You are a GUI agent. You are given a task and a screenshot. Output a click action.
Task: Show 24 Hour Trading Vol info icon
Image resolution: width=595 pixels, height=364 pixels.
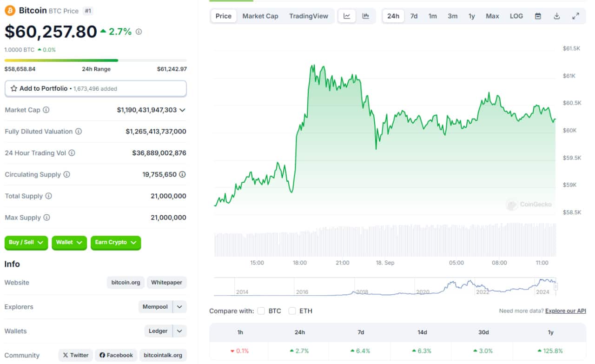pos(72,153)
